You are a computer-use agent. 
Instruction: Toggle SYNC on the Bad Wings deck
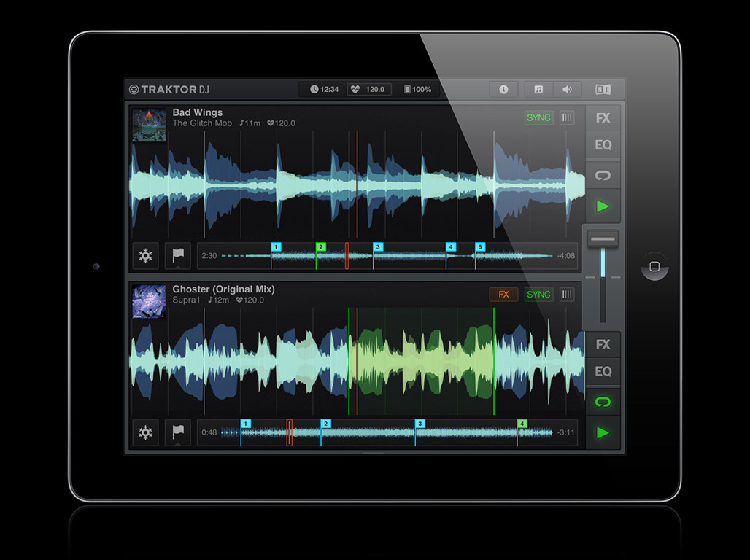coord(538,117)
